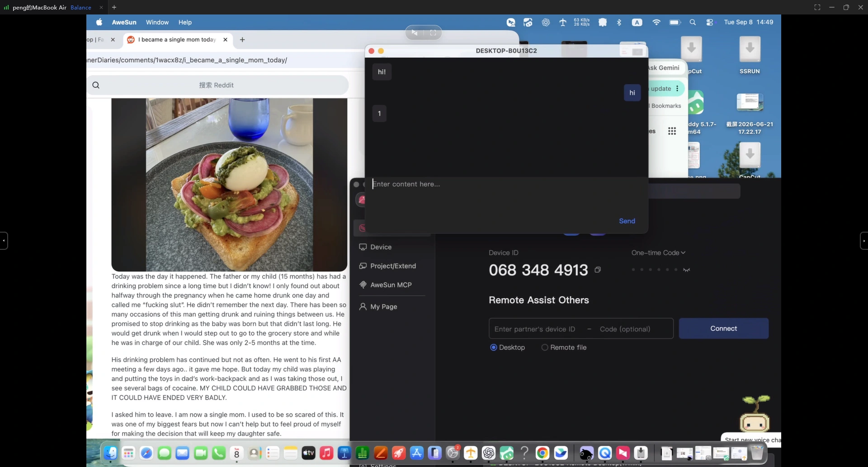
Task: Send the chat message
Action: tap(627, 221)
